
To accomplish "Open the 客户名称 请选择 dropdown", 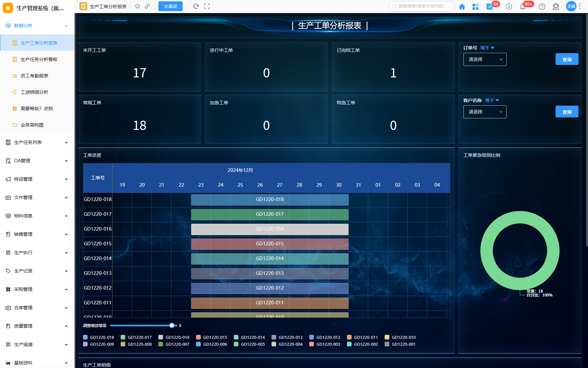I will 485,112.
